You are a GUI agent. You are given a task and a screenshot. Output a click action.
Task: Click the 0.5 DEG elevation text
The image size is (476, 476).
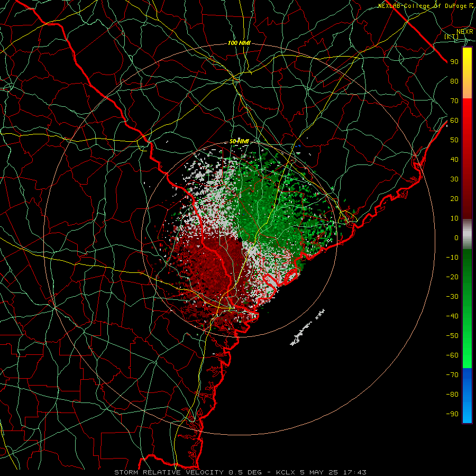[246, 472]
